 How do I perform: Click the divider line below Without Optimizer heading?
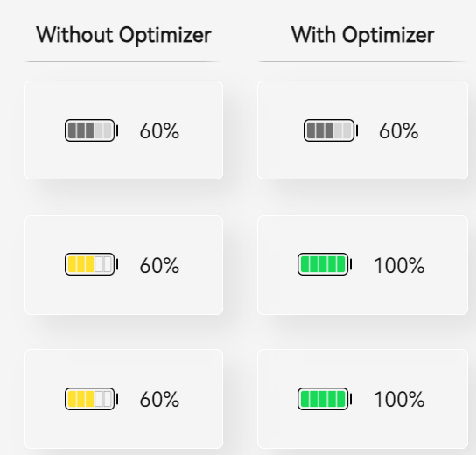pyautogui.click(x=123, y=61)
